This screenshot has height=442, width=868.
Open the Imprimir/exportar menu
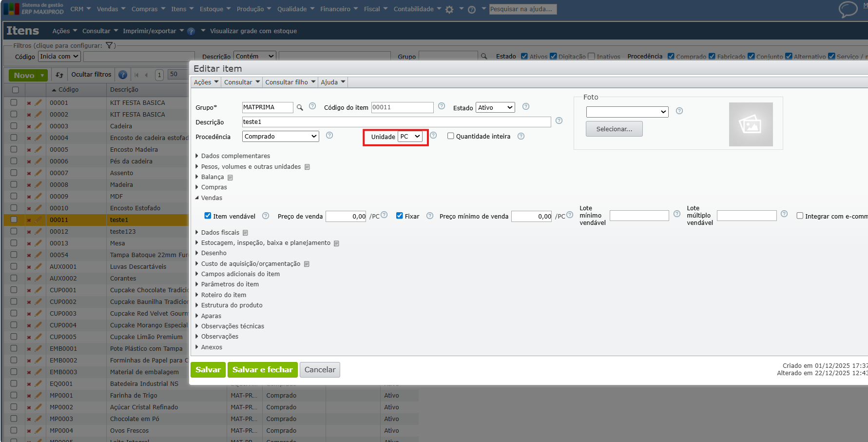pos(154,31)
